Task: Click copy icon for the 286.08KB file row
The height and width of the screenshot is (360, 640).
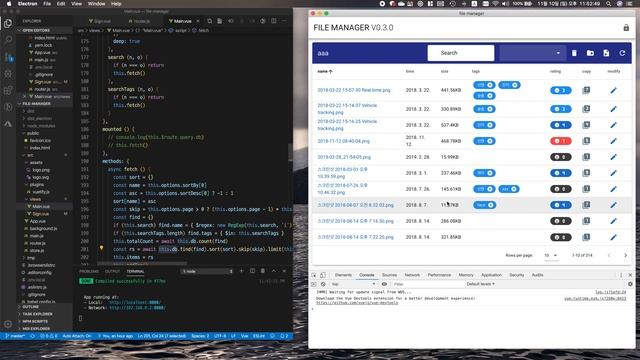Action: pyautogui.click(x=586, y=221)
